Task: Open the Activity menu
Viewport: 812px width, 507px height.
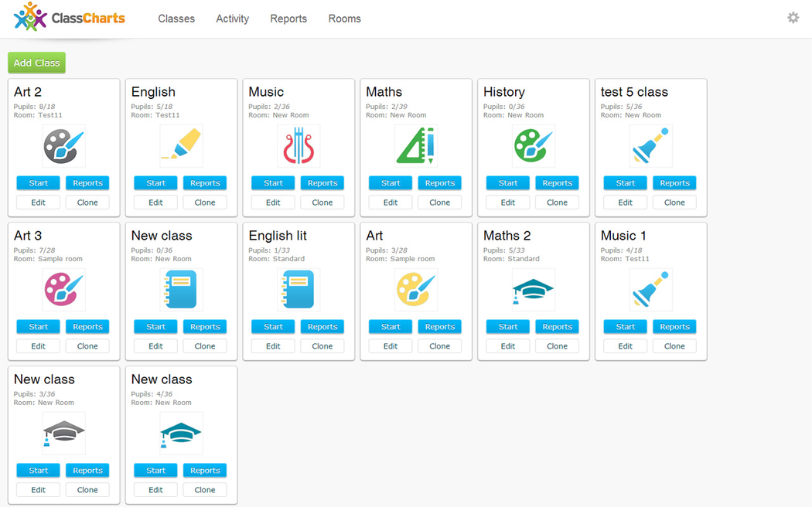Action: [x=232, y=19]
